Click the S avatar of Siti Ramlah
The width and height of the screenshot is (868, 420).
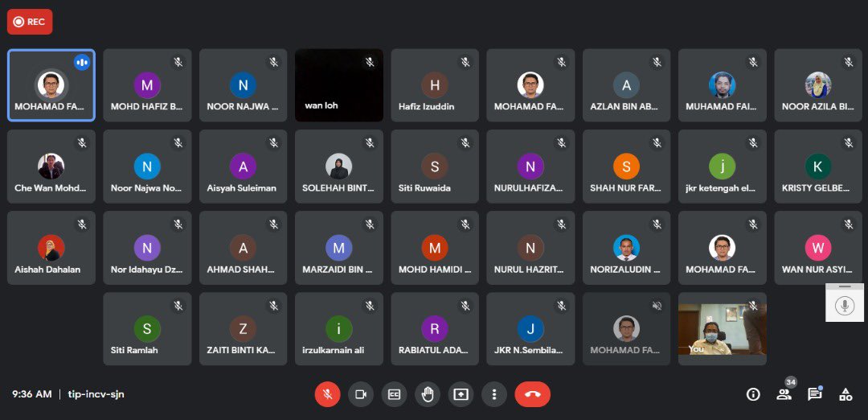(147, 328)
